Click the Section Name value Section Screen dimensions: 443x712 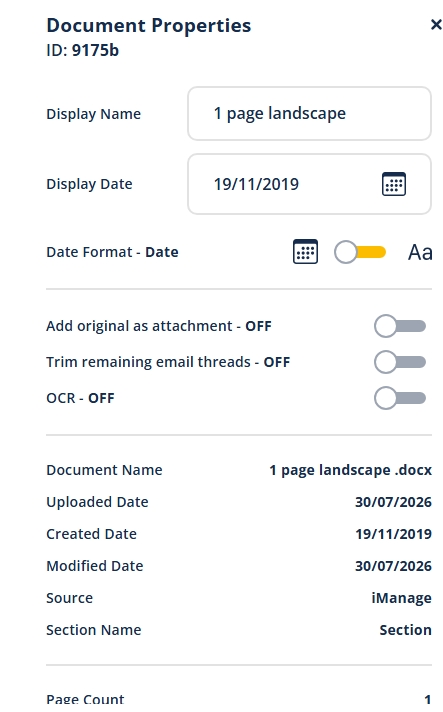click(405, 630)
